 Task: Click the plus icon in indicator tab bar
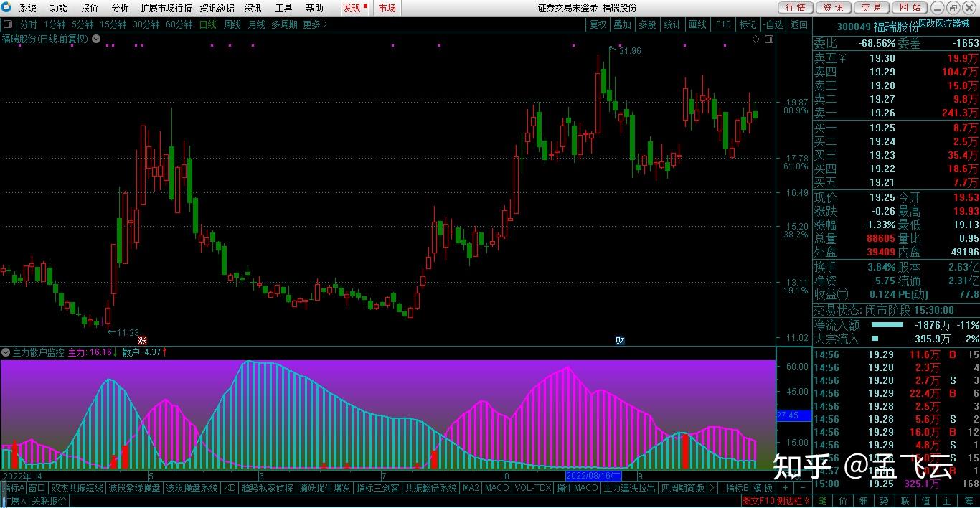pyautogui.click(x=785, y=488)
